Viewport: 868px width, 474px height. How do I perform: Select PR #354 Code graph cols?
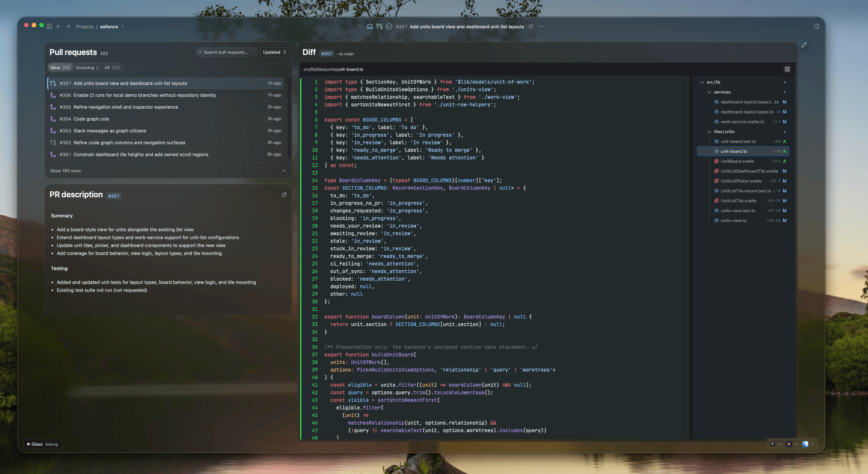click(165, 119)
